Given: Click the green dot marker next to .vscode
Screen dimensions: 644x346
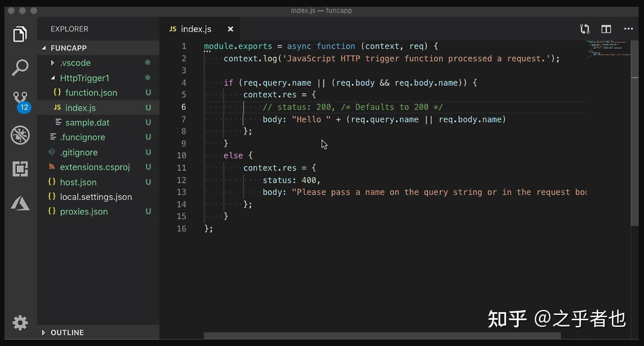Looking at the screenshot, I should pos(148,63).
